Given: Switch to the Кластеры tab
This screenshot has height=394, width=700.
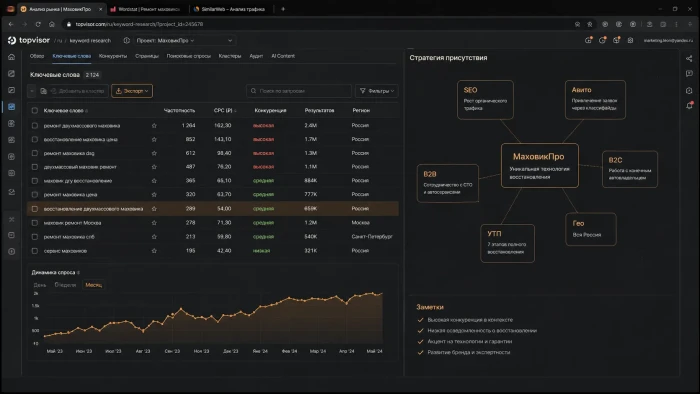Looking at the screenshot, I should pos(230,56).
